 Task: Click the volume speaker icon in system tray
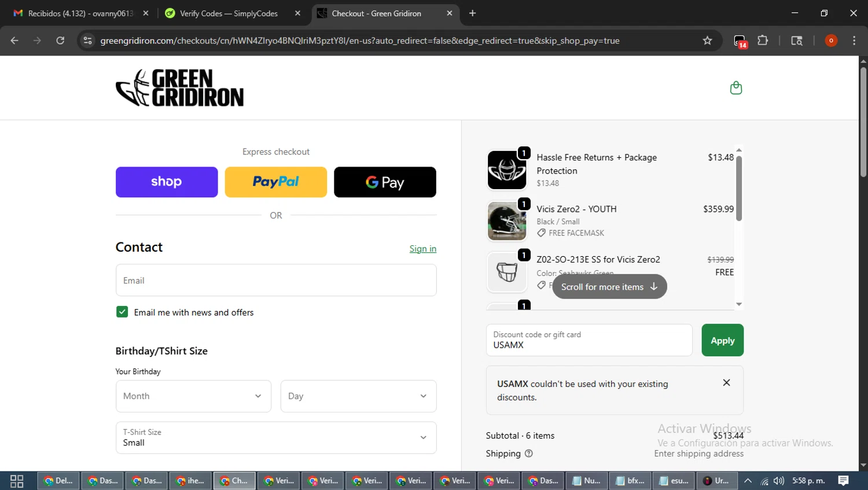[x=778, y=481]
